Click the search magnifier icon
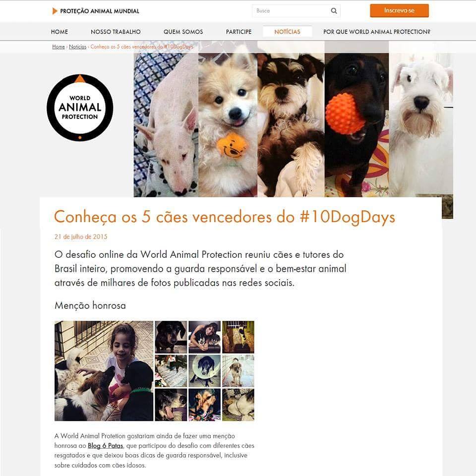This screenshot has width=476, height=476. pos(334,11)
